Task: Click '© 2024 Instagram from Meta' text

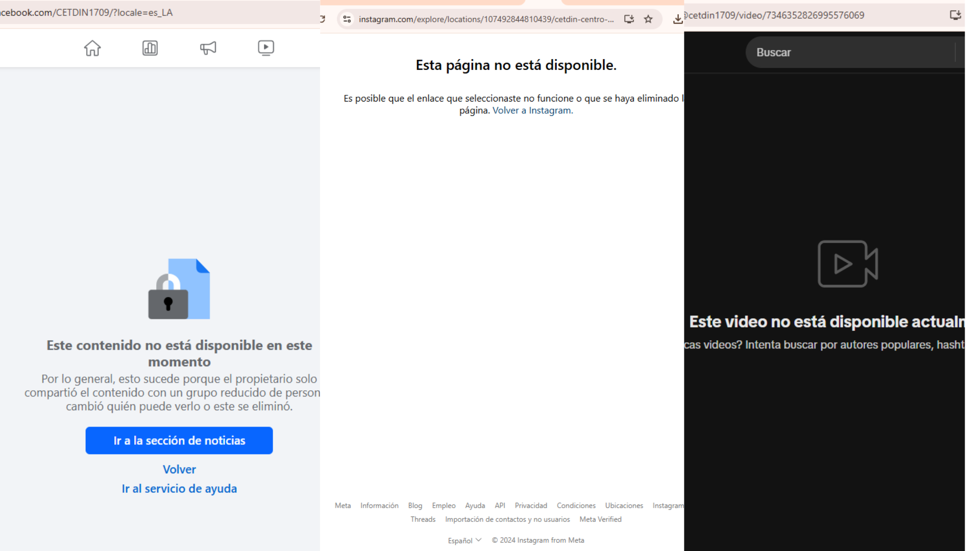Action: pyautogui.click(x=538, y=540)
